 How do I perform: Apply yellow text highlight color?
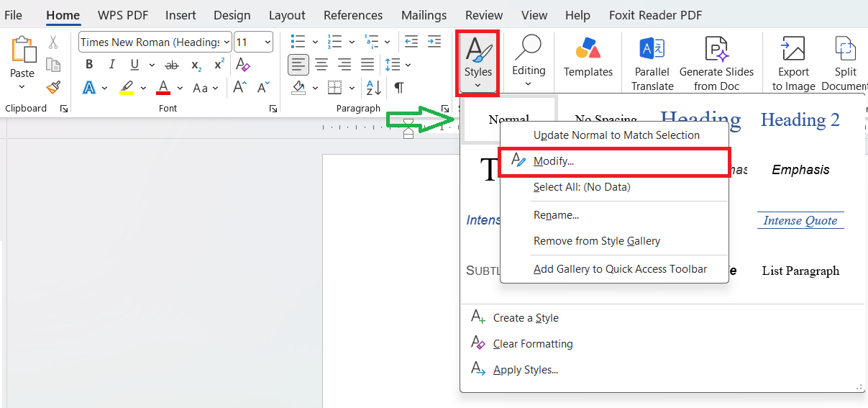click(127, 87)
